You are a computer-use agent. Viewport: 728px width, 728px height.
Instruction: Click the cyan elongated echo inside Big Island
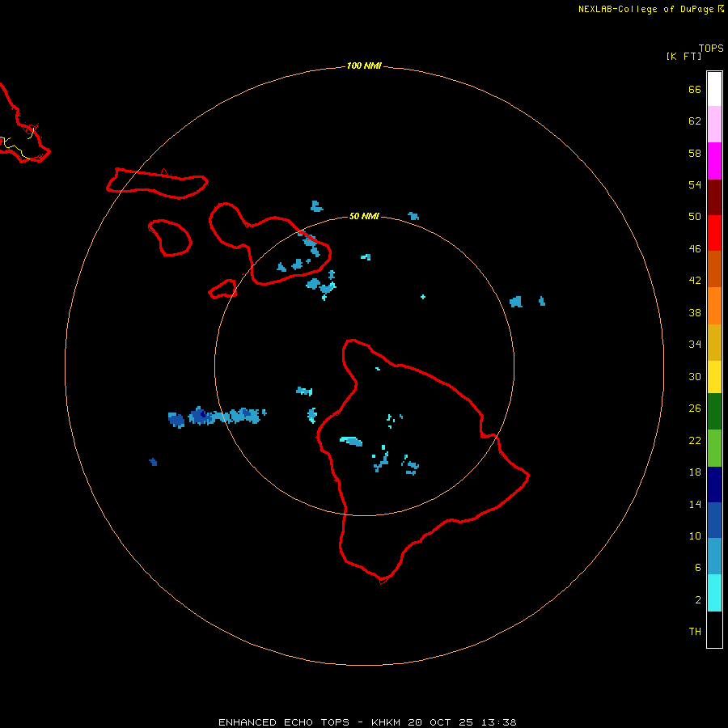[351, 441]
